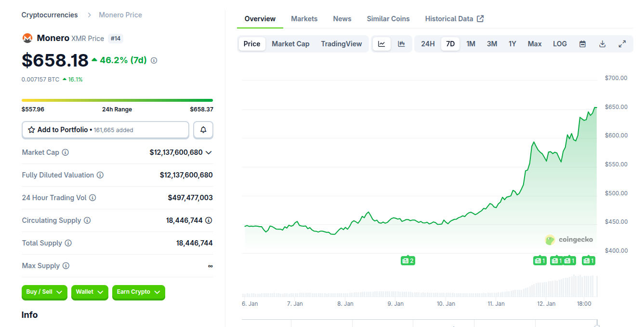Download chart data with the download icon
Screen dimensions: 644x327
(602, 44)
